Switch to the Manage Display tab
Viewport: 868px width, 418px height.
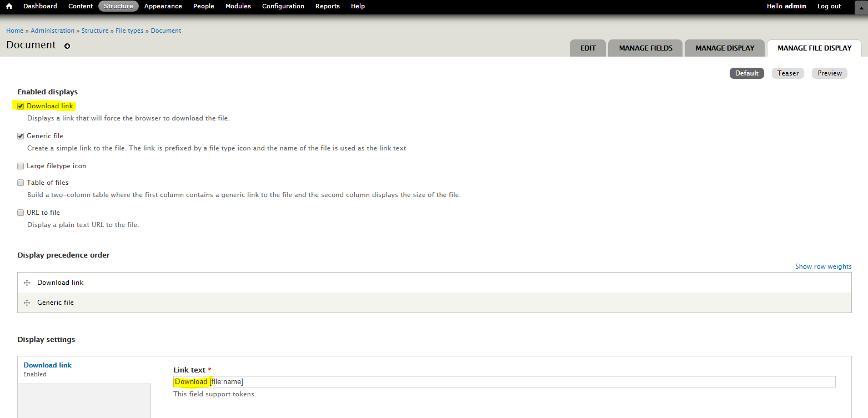(725, 48)
